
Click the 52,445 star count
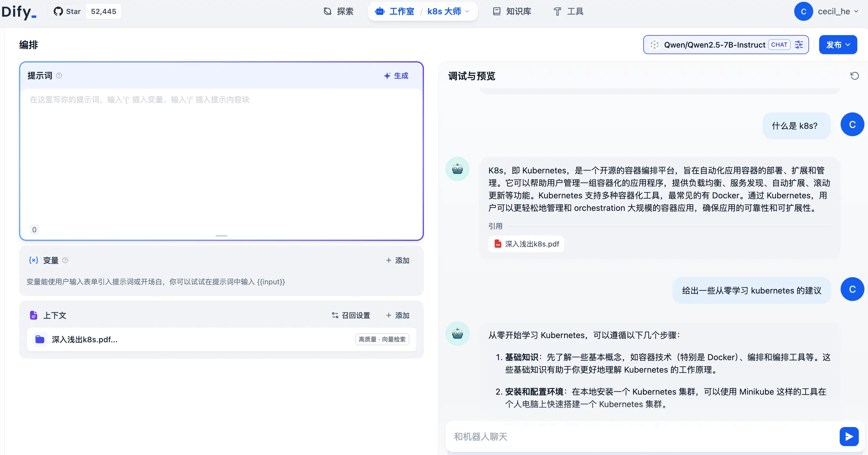coord(104,11)
